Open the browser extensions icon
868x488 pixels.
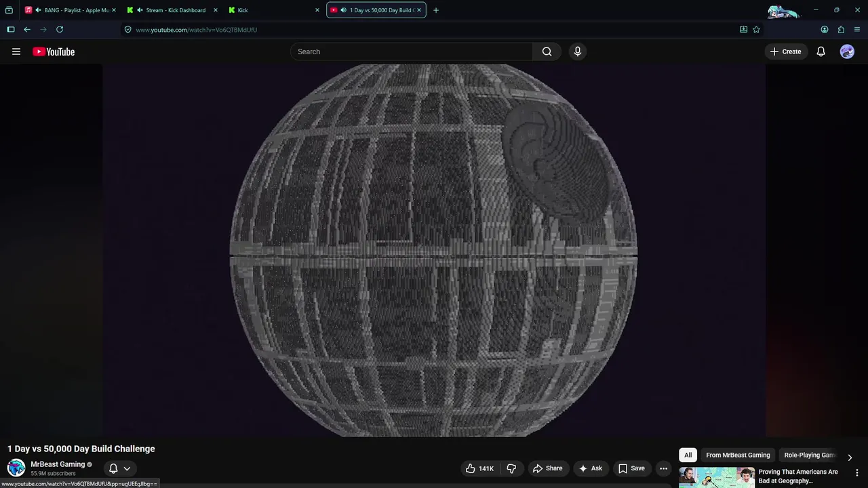[x=841, y=29]
